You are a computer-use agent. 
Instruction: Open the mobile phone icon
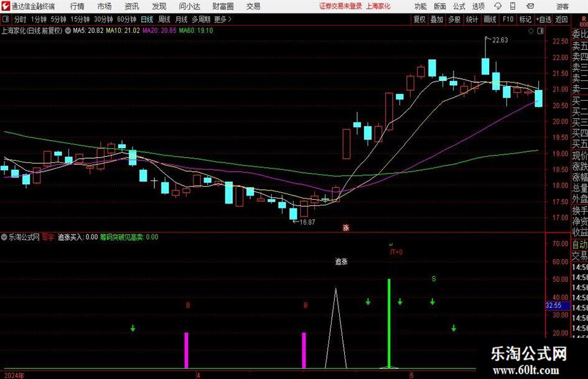pyautogui.click(x=513, y=6)
